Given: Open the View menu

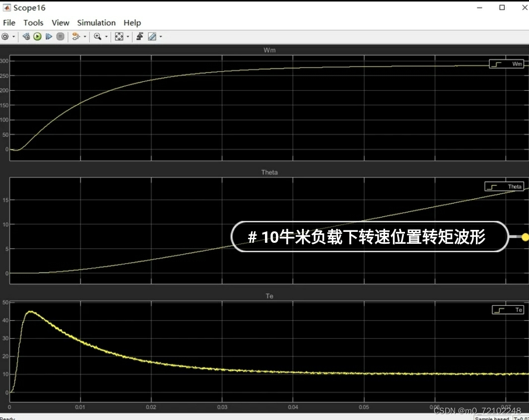Looking at the screenshot, I should pyautogui.click(x=61, y=23).
